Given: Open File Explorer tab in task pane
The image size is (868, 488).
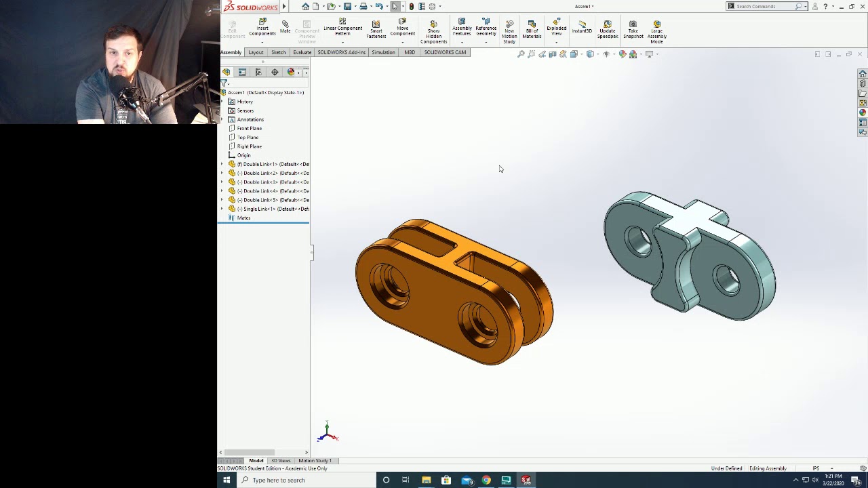Looking at the screenshot, I should [x=863, y=94].
